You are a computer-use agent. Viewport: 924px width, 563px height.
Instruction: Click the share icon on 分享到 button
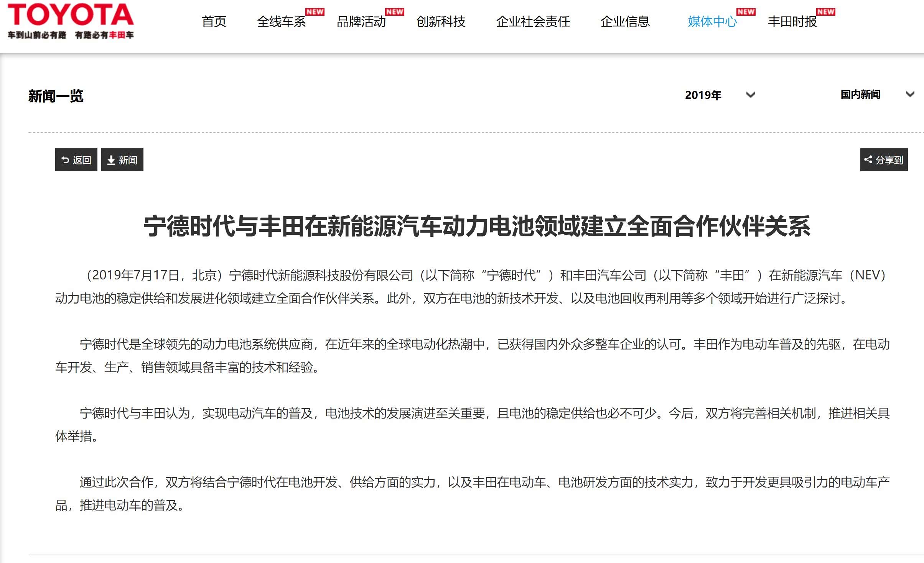868,159
